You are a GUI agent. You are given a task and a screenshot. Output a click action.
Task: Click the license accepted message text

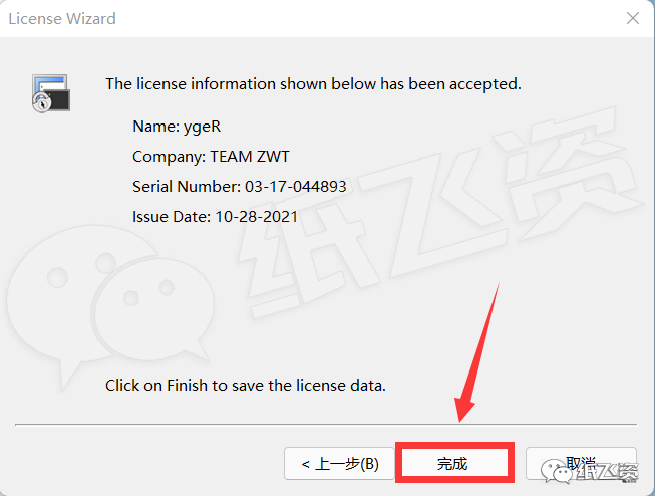pos(313,84)
